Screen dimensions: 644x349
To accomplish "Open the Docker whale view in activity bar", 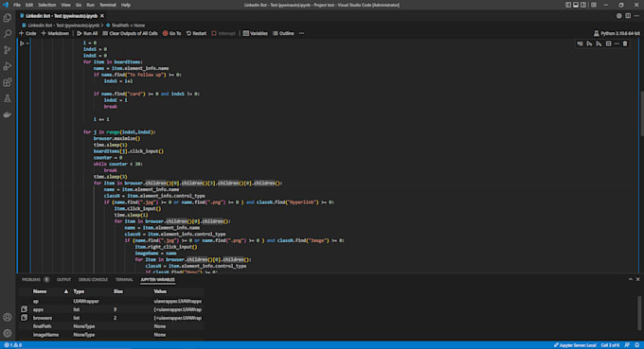I will point(8,114).
